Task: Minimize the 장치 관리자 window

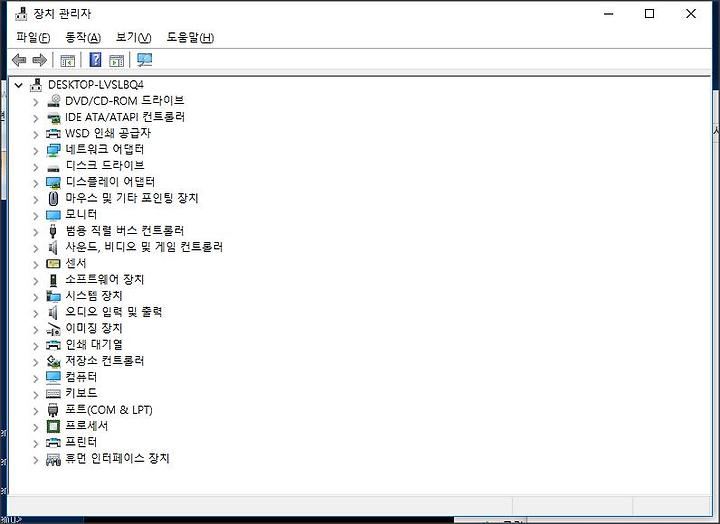Action: [x=609, y=14]
